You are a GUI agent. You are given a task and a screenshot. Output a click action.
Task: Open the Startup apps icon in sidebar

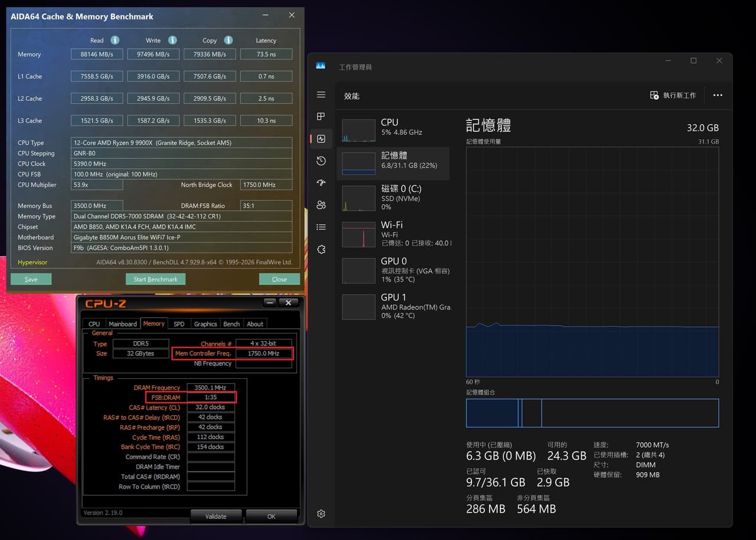(x=321, y=183)
